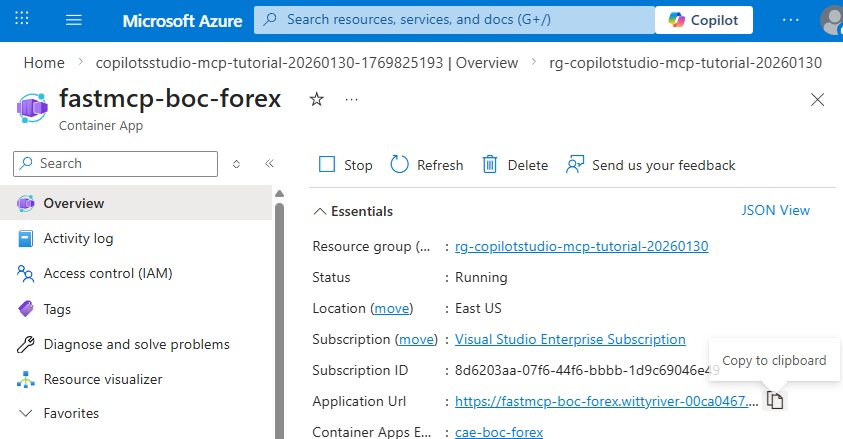Viewport: 843px width, 439px height.
Task: Open Copilot assistant
Action: click(704, 20)
